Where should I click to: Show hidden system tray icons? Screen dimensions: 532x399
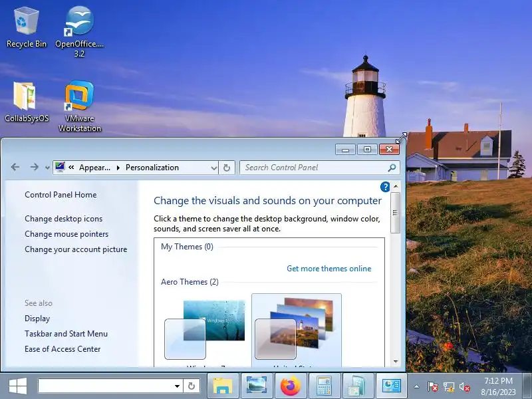tap(417, 386)
